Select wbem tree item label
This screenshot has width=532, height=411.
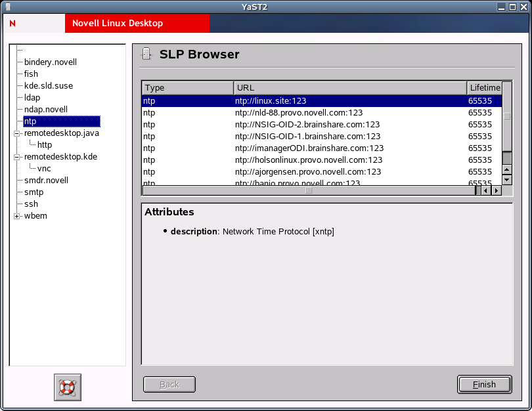35,216
